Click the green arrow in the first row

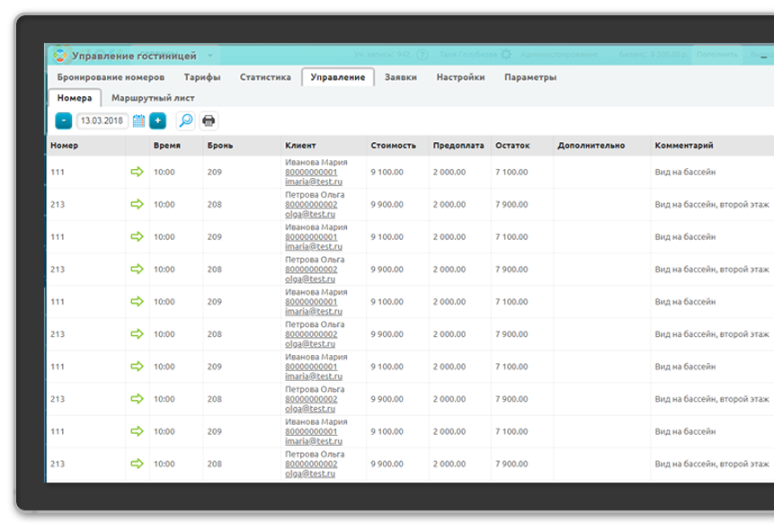tap(137, 172)
